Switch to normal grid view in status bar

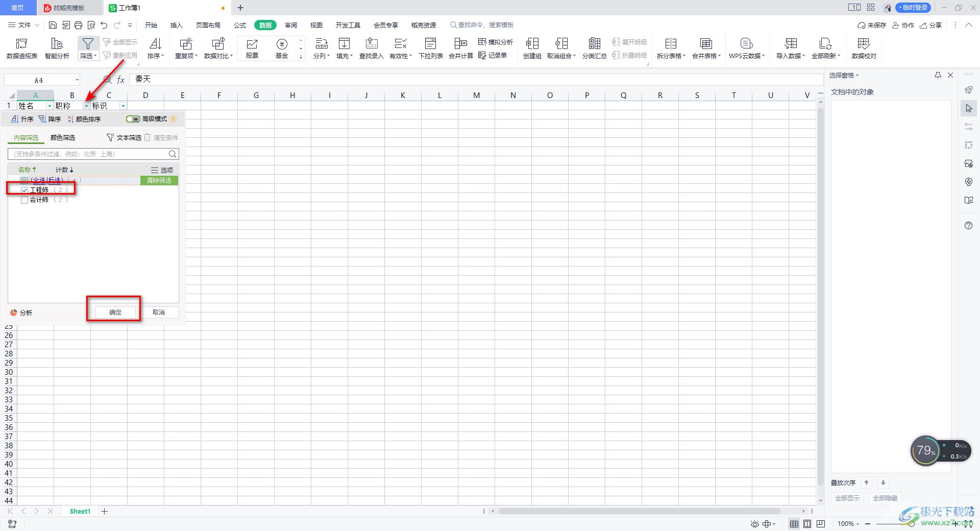coord(794,524)
